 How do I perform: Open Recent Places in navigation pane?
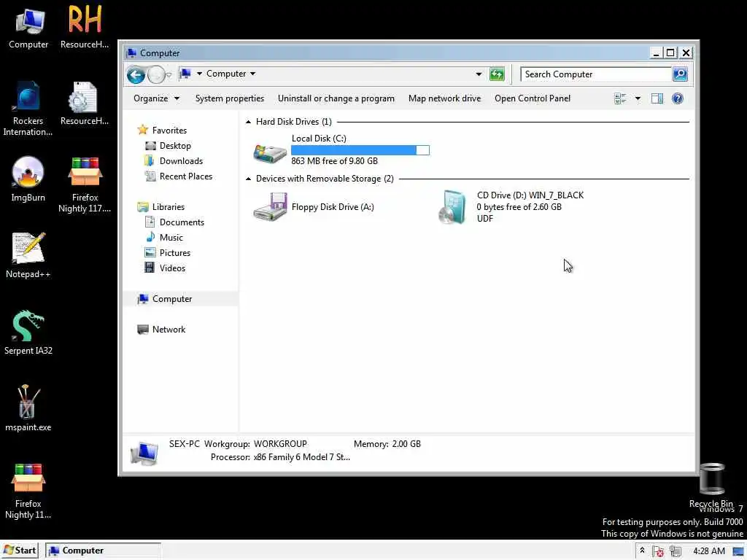coord(178,176)
